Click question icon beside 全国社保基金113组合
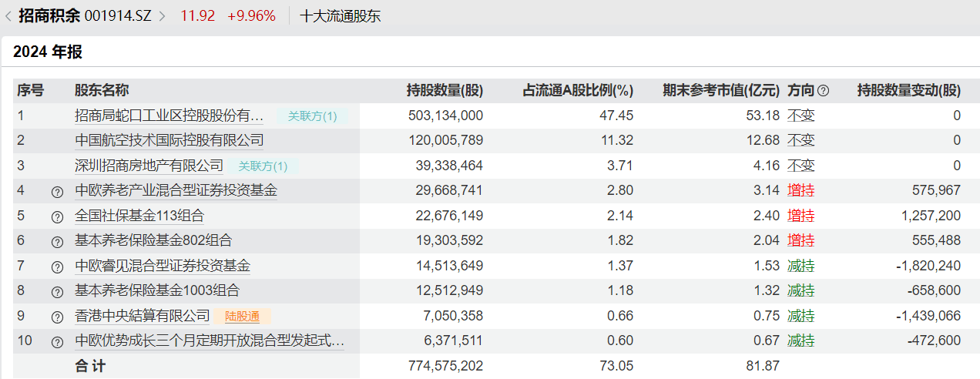This screenshot has width=980, height=379. (x=57, y=216)
